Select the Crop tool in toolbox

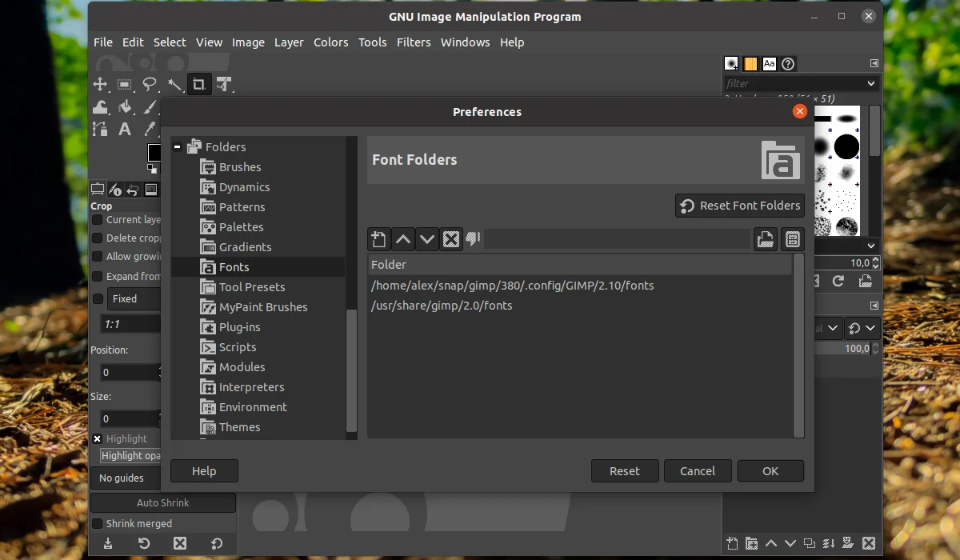point(198,84)
